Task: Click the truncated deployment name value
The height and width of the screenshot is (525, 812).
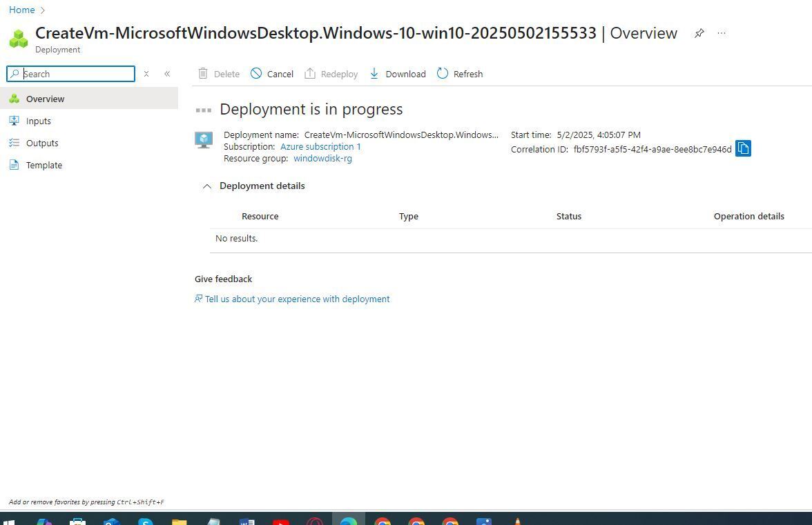Action: (401, 135)
